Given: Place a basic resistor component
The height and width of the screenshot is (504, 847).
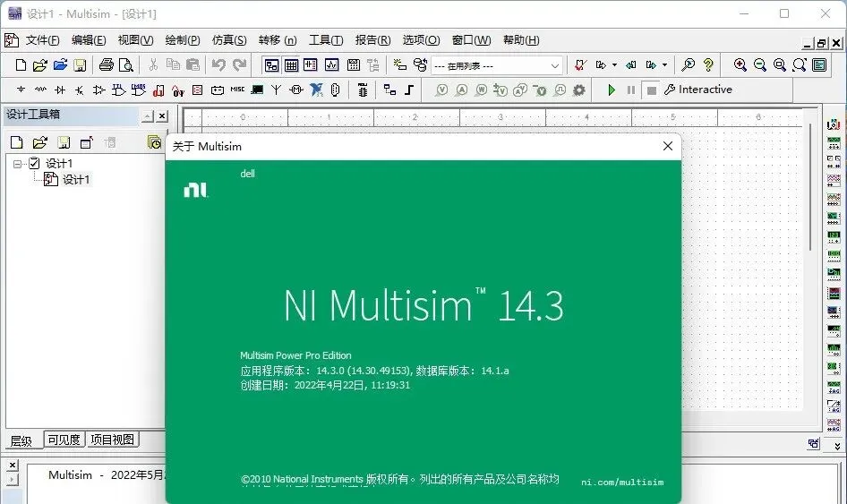Looking at the screenshot, I should pyautogui.click(x=40, y=90).
